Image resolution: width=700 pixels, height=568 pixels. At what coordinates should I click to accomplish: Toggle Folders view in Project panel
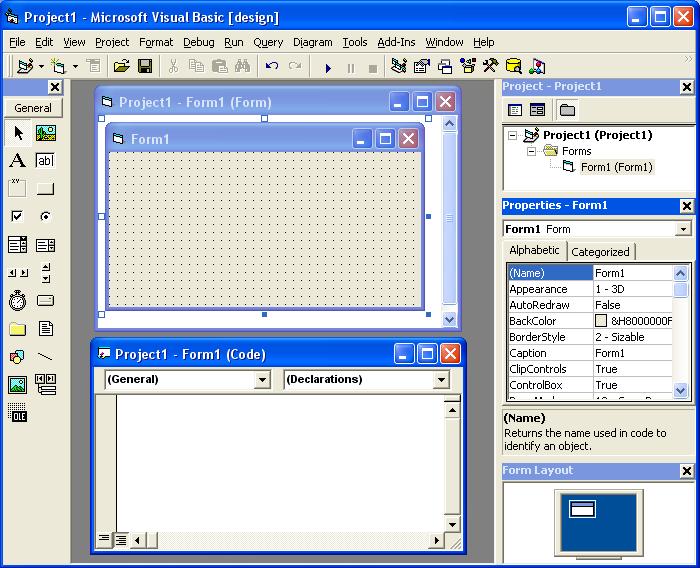click(567, 109)
